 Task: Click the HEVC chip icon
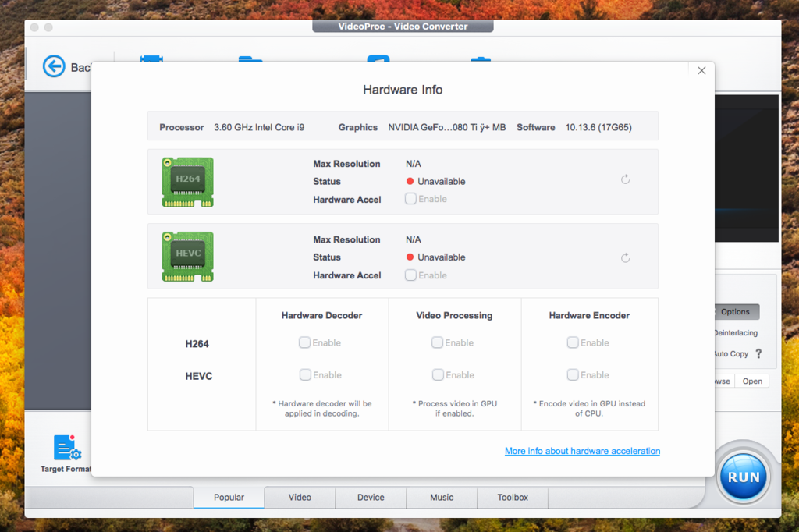pyautogui.click(x=187, y=257)
